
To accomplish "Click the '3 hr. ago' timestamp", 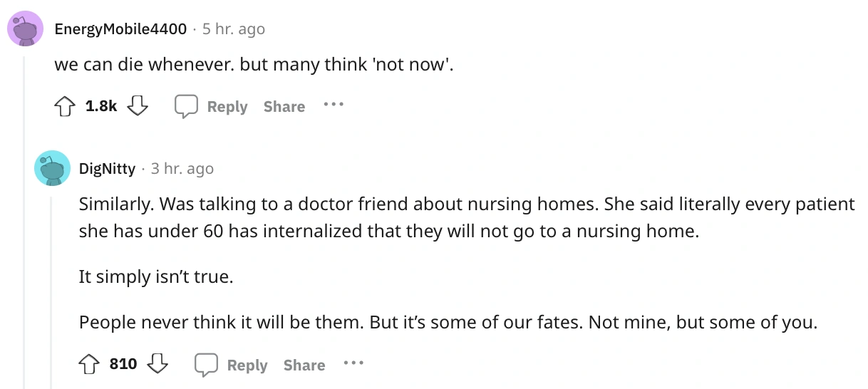I will [182, 168].
